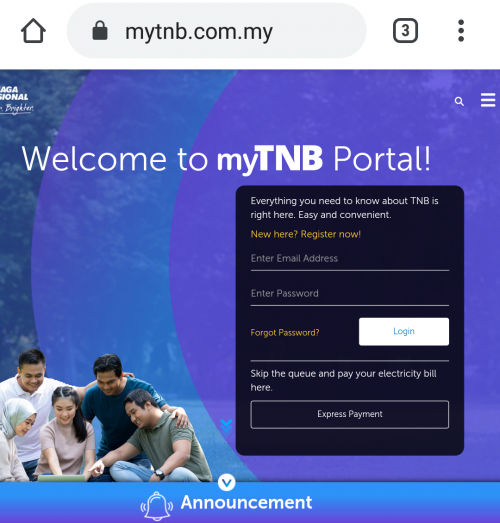Image resolution: width=500 pixels, height=523 pixels.
Task: Click the group of people banner photo
Action: [x=105, y=415]
